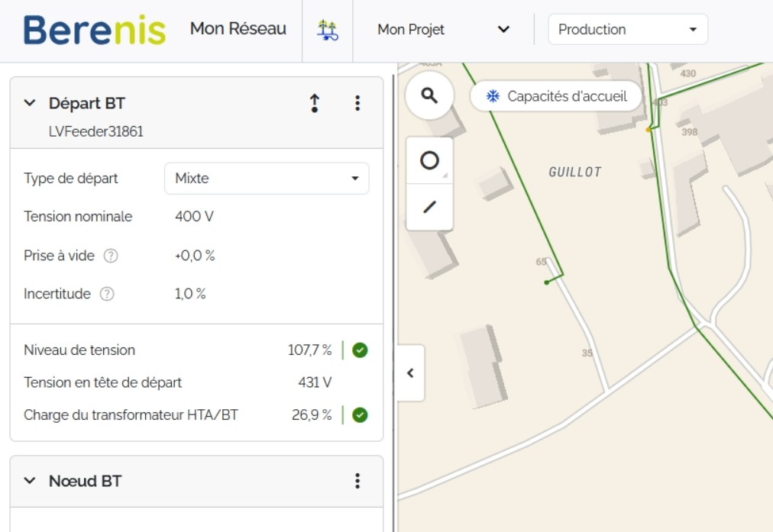Click green check beside Niveau de tension
This screenshot has height=532, width=773.
tap(360, 350)
